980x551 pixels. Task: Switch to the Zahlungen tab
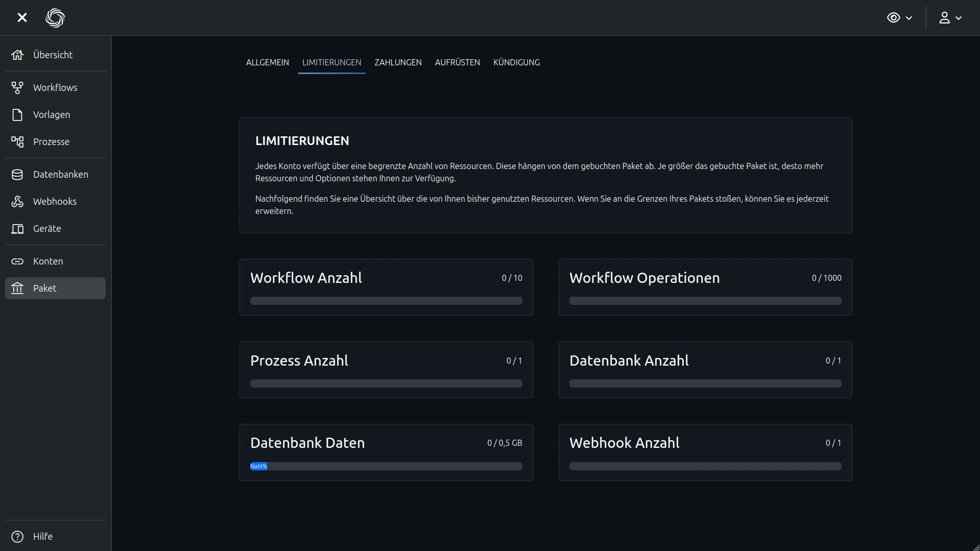(398, 62)
